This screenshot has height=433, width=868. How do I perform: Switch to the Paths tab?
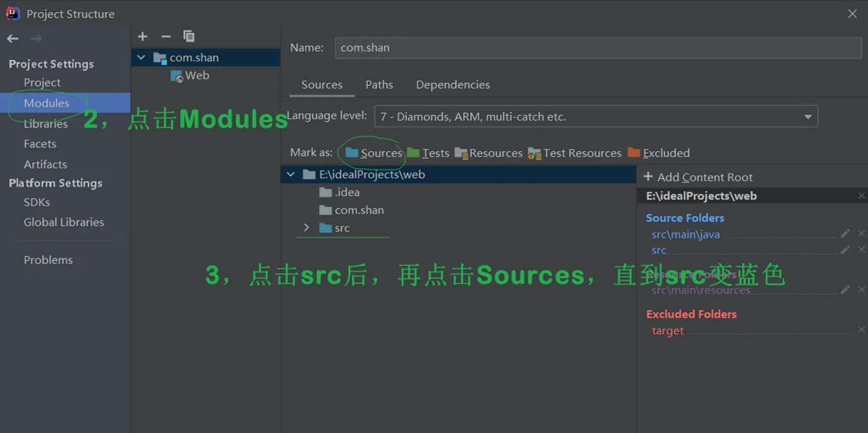[379, 85]
